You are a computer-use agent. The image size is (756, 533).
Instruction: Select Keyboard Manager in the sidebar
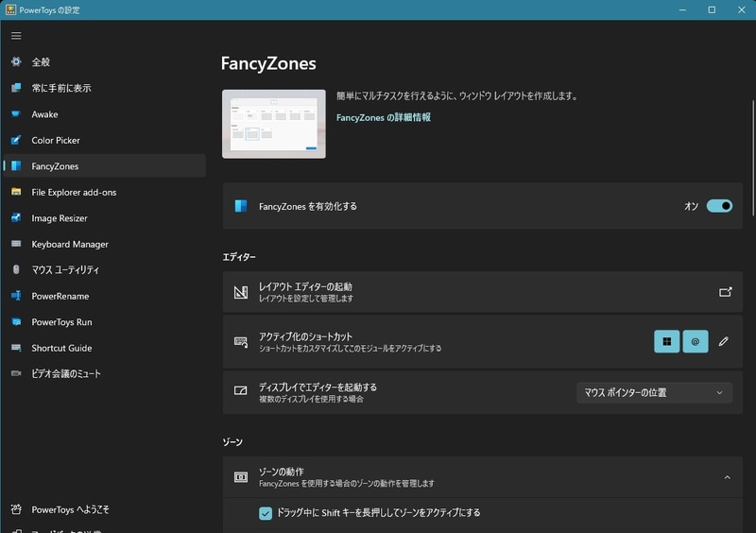(105, 244)
